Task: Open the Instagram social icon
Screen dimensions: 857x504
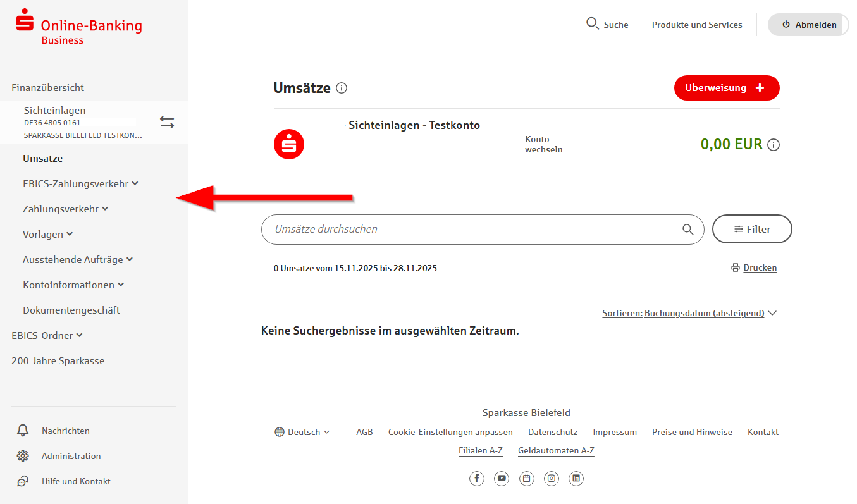Action: (552, 479)
